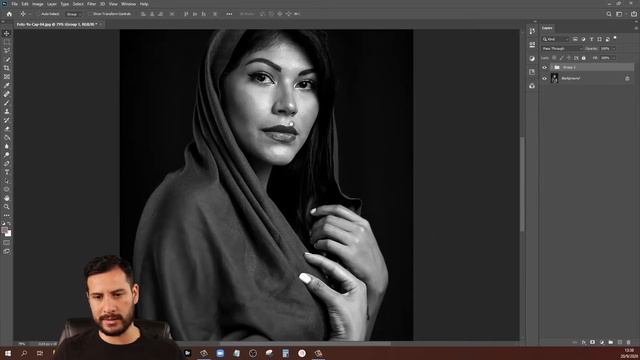640x360 pixels.
Task: Open the Pass Through blend mode dropdown
Action: 562,49
